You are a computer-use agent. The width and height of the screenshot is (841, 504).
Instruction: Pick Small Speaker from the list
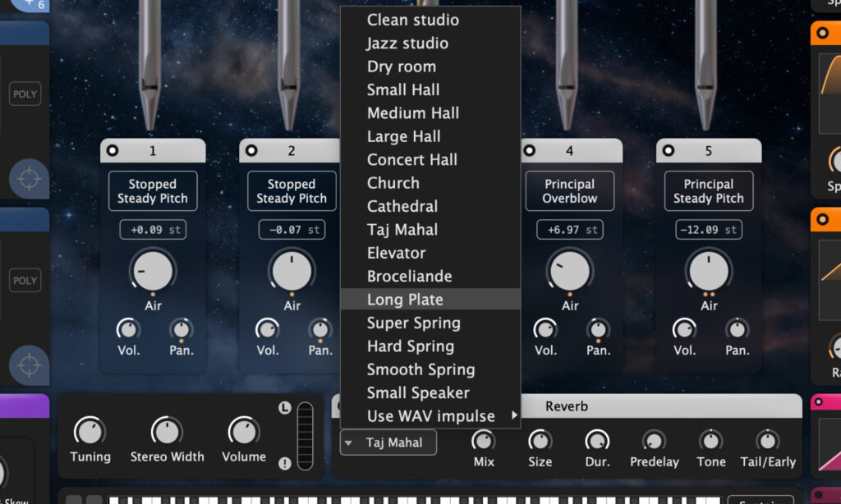click(x=430, y=392)
